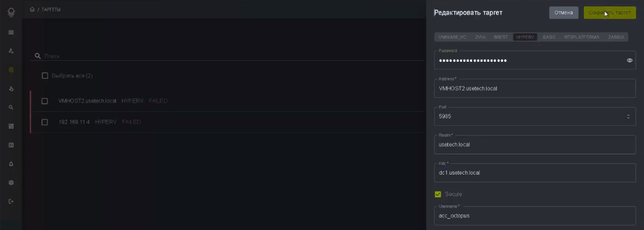Screen dimensions: 644x230
Task: Switch to the ZABBIX tab
Action: coord(616,37)
